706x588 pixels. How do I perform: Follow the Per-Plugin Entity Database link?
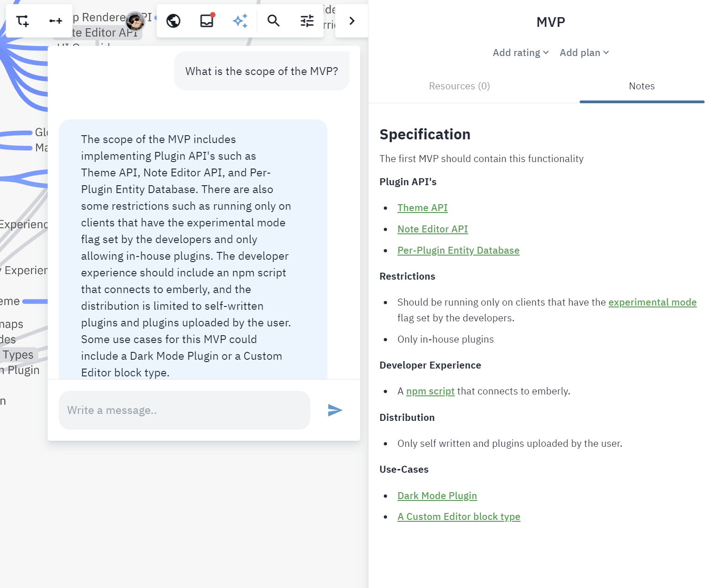pyautogui.click(x=458, y=250)
